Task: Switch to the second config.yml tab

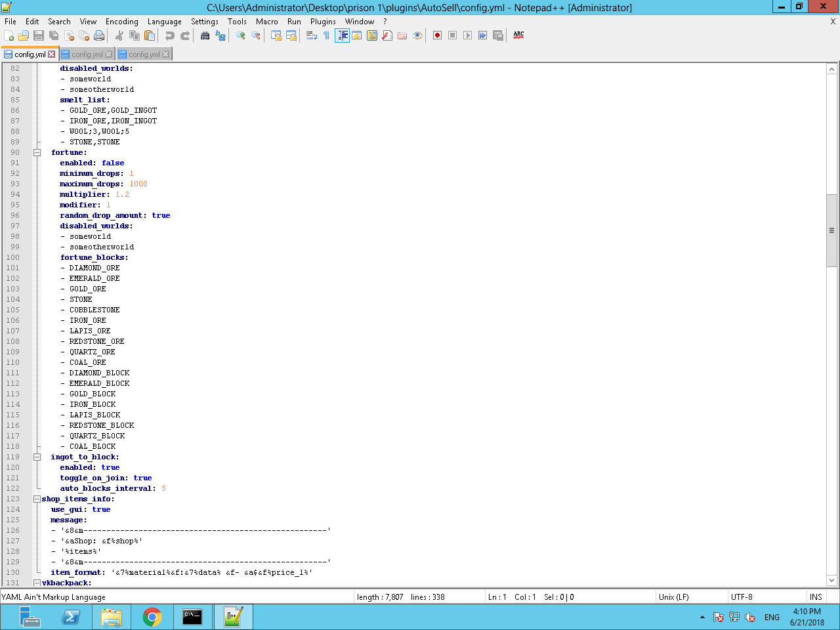Action: point(85,54)
